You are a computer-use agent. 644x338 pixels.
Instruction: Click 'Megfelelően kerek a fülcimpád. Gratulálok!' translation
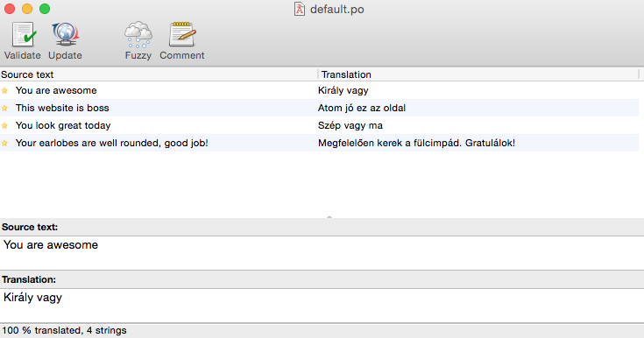pyautogui.click(x=416, y=143)
